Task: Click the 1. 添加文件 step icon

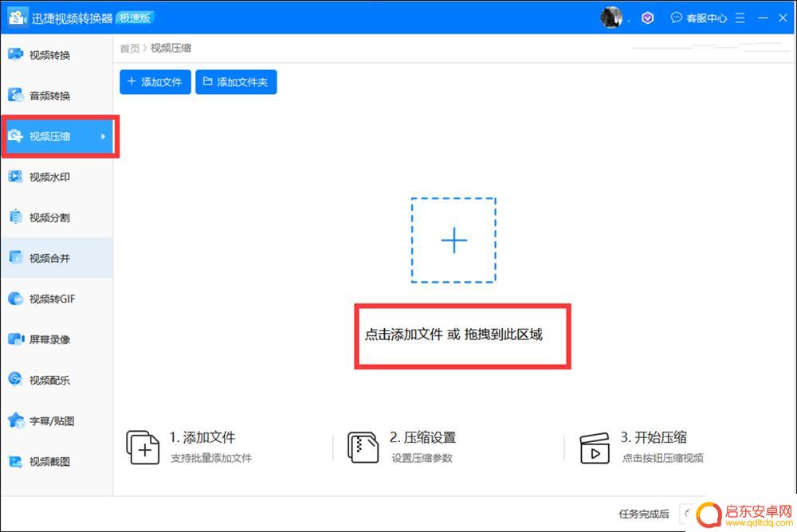Action: point(143,447)
